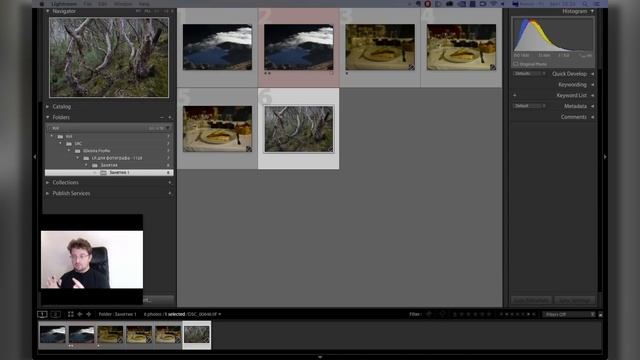Open the Apple menu
The image size is (640, 360).
[x=42, y=4]
